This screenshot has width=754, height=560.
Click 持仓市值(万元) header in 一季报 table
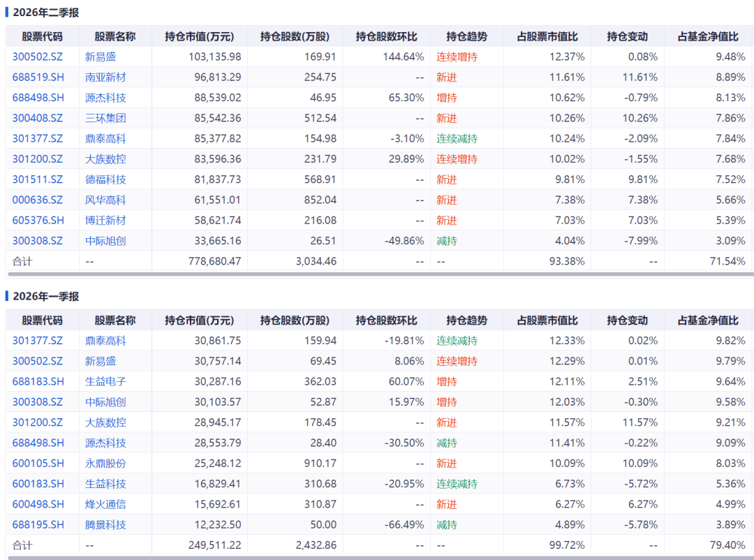click(199, 320)
